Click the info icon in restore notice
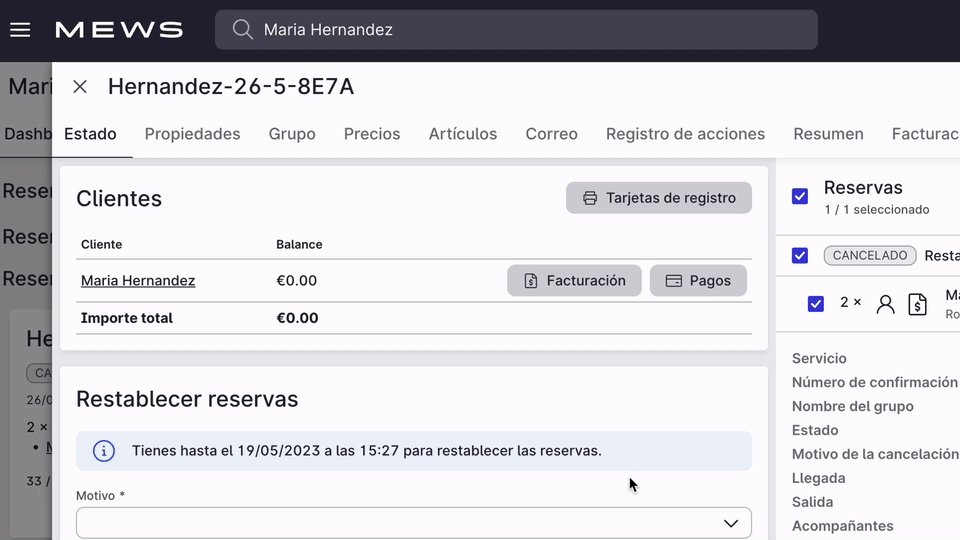 click(x=104, y=451)
